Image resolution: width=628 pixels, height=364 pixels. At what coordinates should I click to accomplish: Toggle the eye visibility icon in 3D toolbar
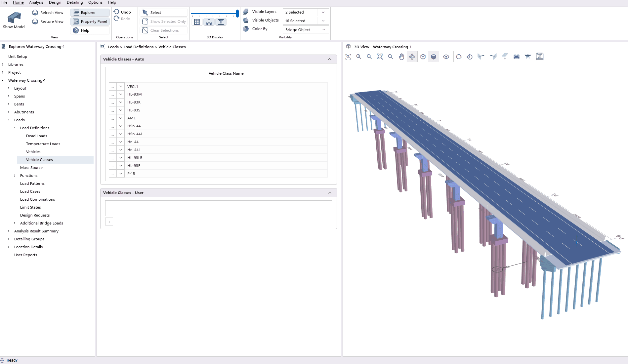pyautogui.click(x=446, y=57)
